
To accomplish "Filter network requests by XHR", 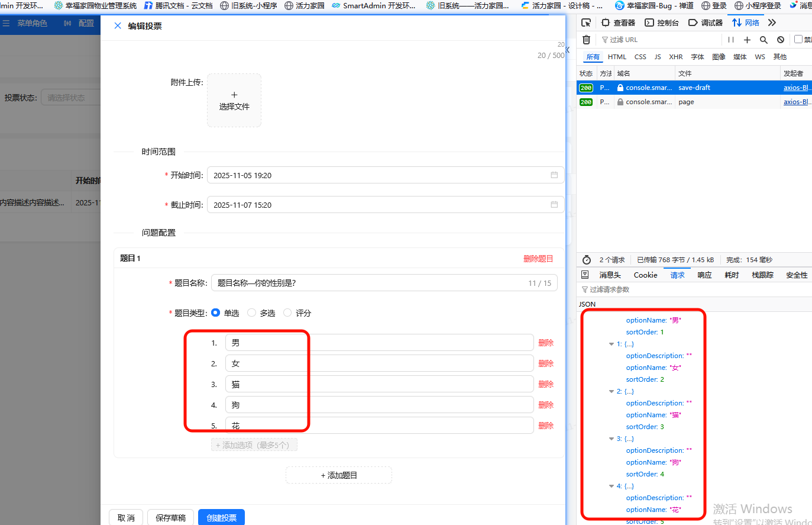I will [675, 56].
